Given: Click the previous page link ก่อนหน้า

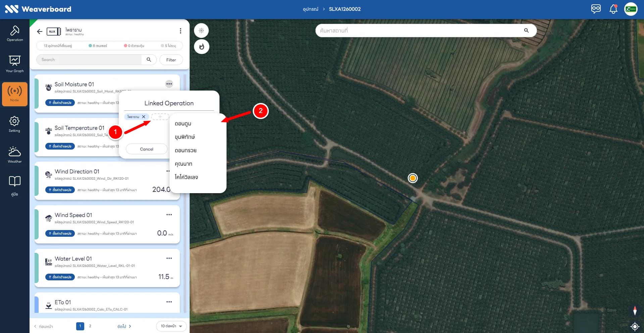Looking at the screenshot, I should 44,326.
